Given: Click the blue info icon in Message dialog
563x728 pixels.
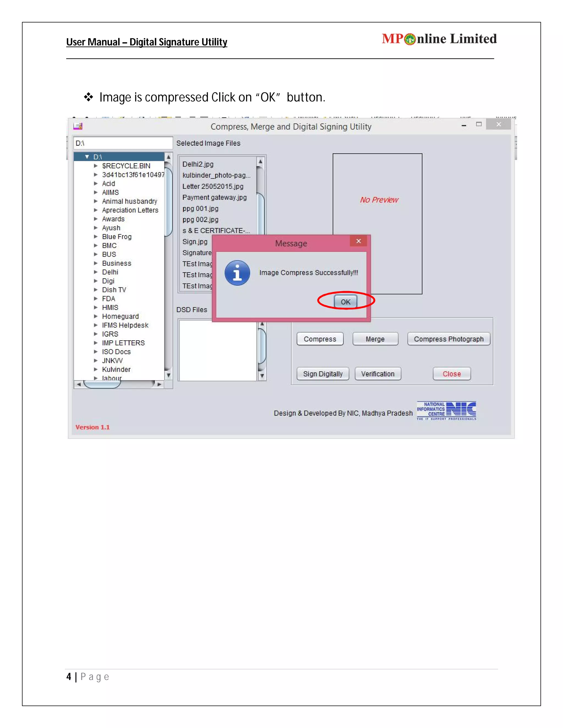Looking at the screenshot, I should [237, 273].
